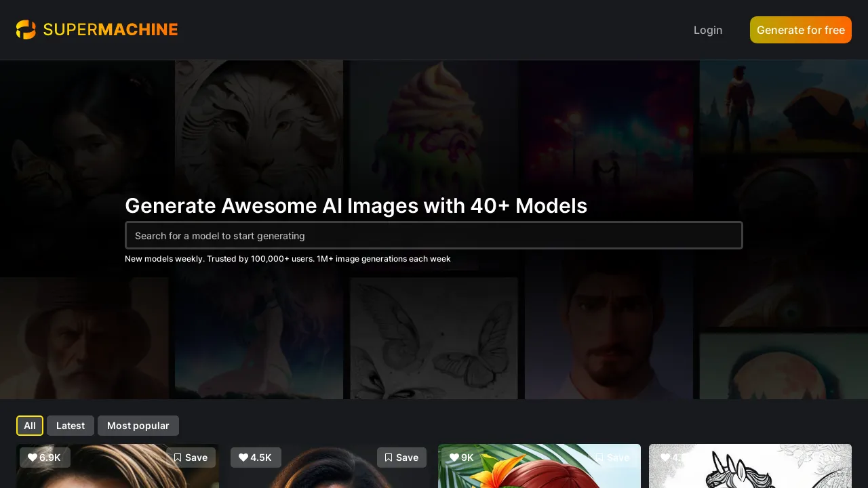The image size is (868, 488).
Task: Click the bookmark icon on the first image card
Action: pyautogui.click(x=178, y=457)
